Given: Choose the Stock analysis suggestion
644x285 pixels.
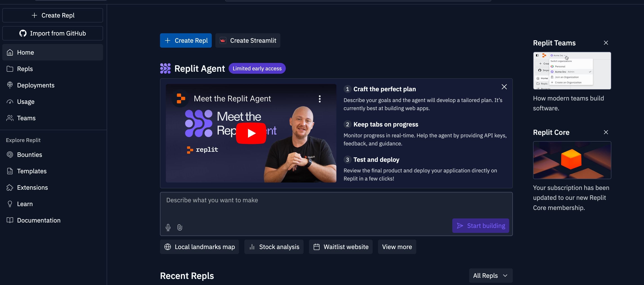Looking at the screenshot, I should click(274, 247).
